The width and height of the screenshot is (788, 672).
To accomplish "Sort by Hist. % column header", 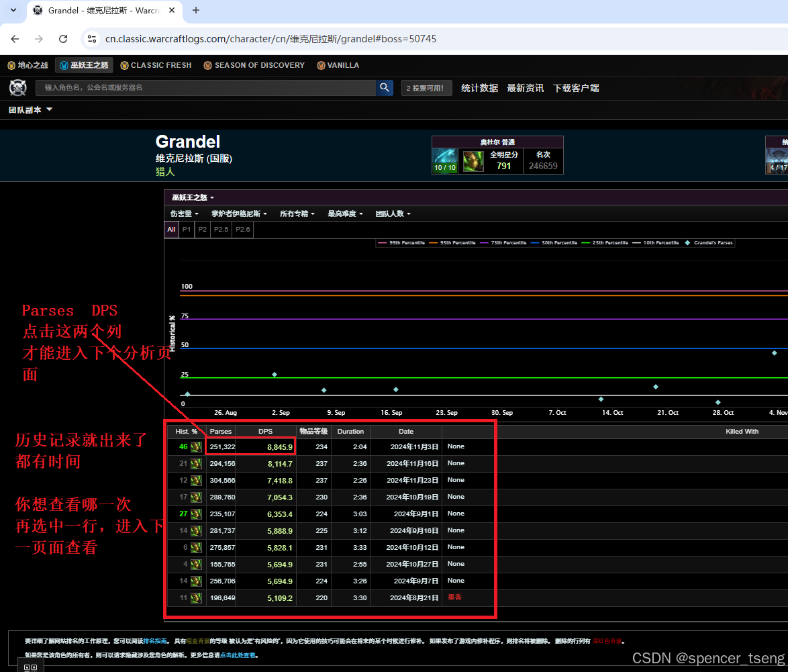I will click(187, 431).
